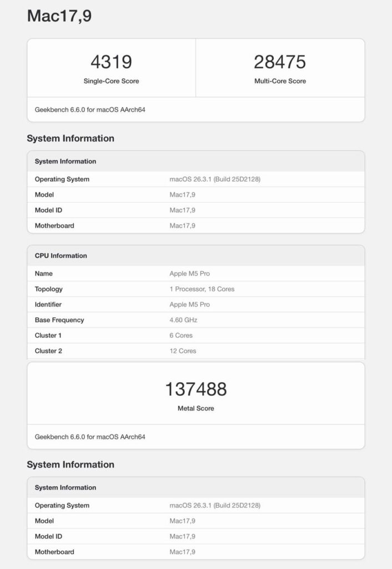Select the 12 Cores value
The width and height of the screenshot is (392, 569).
[183, 351]
